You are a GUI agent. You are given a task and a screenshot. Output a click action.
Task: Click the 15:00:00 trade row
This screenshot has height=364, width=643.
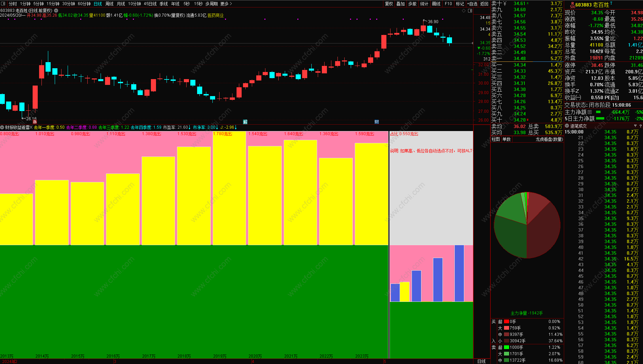point(603,132)
